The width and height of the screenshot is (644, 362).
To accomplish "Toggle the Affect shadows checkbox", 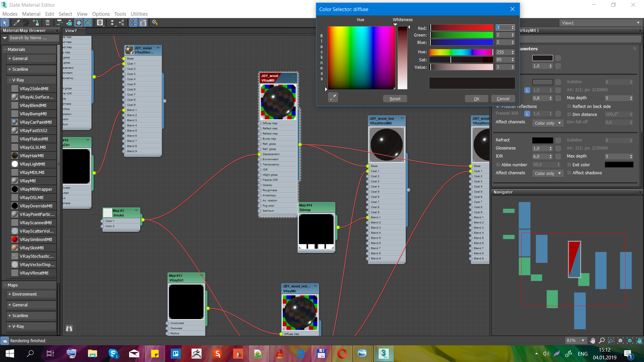I will pyautogui.click(x=569, y=173).
